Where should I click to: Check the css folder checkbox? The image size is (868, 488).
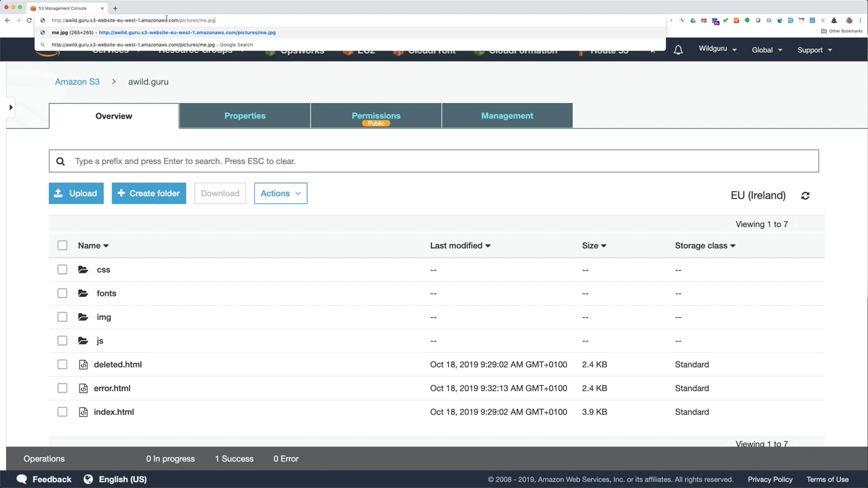tap(62, 270)
